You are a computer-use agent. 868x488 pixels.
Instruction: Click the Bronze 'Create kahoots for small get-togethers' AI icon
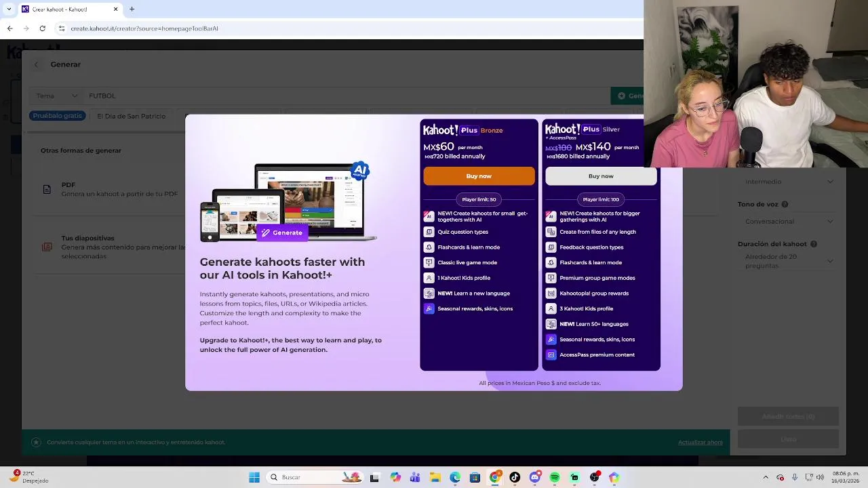click(429, 216)
